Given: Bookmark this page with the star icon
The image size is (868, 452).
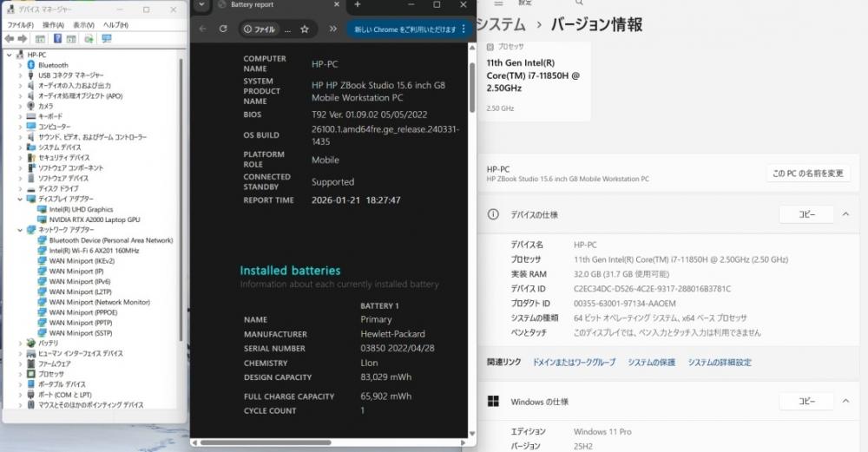Looking at the screenshot, I should click(305, 29).
